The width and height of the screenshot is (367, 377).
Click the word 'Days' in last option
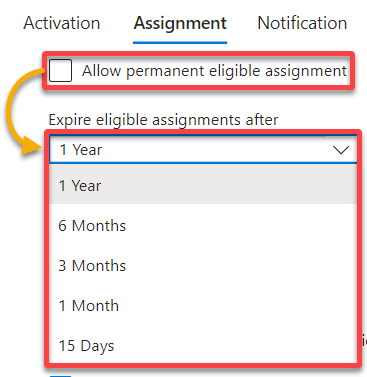97,346
